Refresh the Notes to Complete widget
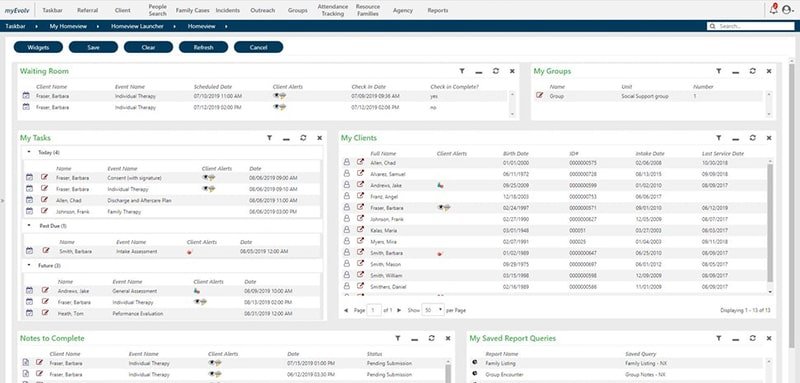800x383 pixels. [x=432, y=338]
